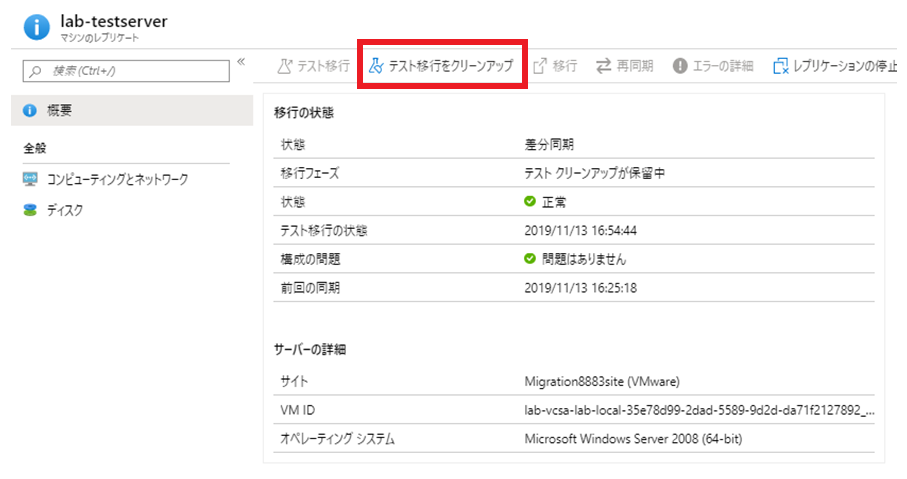The width and height of the screenshot is (907, 479).
Task: Click the コンピューティングとネットワーク monitor icon
Action: [30, 179]
